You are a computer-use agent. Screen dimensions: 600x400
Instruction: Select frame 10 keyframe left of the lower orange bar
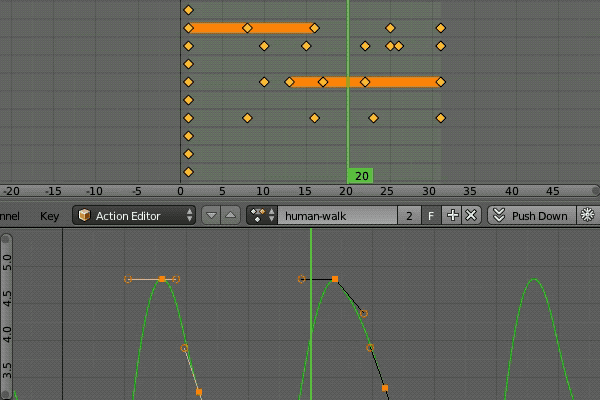(x=264, y=82)
